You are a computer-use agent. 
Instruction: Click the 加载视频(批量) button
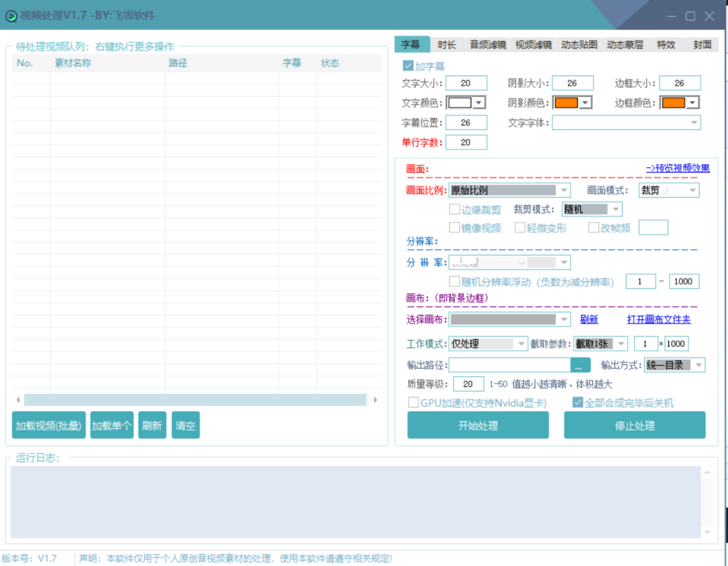click(x=49, y=426)
